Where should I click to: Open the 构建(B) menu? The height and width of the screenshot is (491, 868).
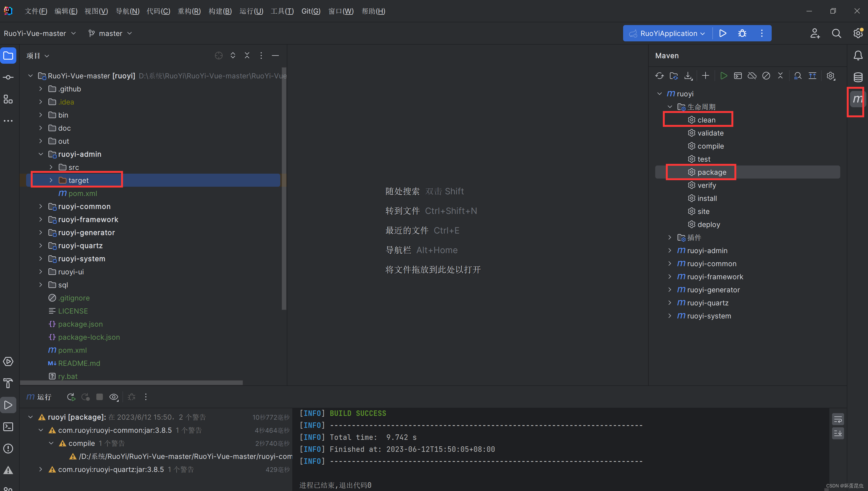pos(220,11)
